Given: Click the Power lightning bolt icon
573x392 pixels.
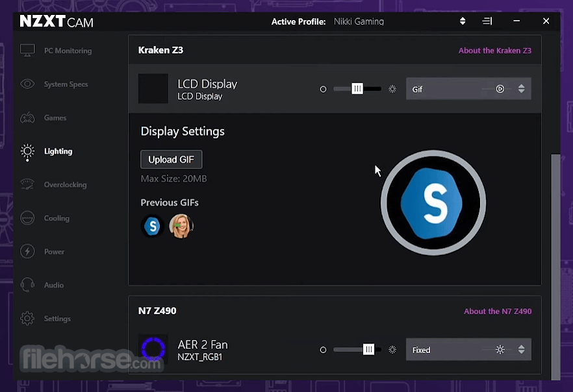Looking at the screenshot, I should click(27, 251).
